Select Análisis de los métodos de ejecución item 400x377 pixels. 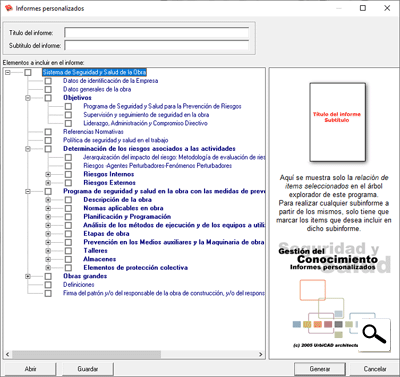(x=174, y=225)
